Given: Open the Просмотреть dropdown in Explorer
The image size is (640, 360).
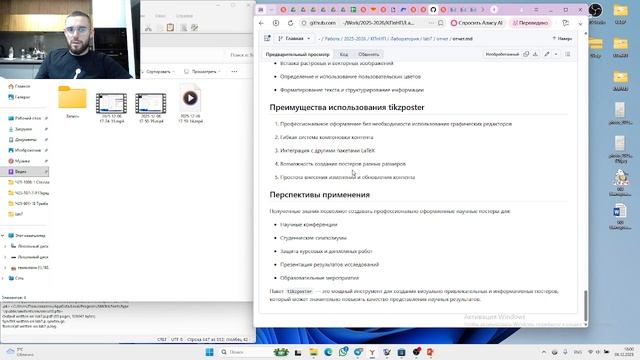Looking at the screenshot, I should tap(202, 71).
